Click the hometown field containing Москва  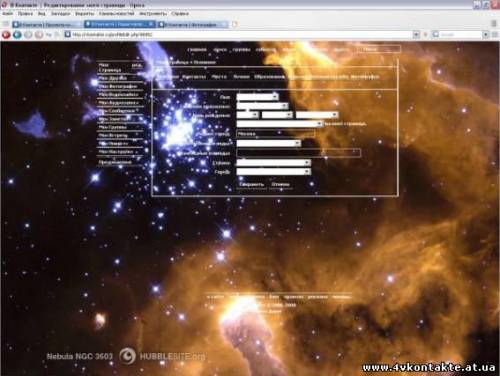point(275,134)
